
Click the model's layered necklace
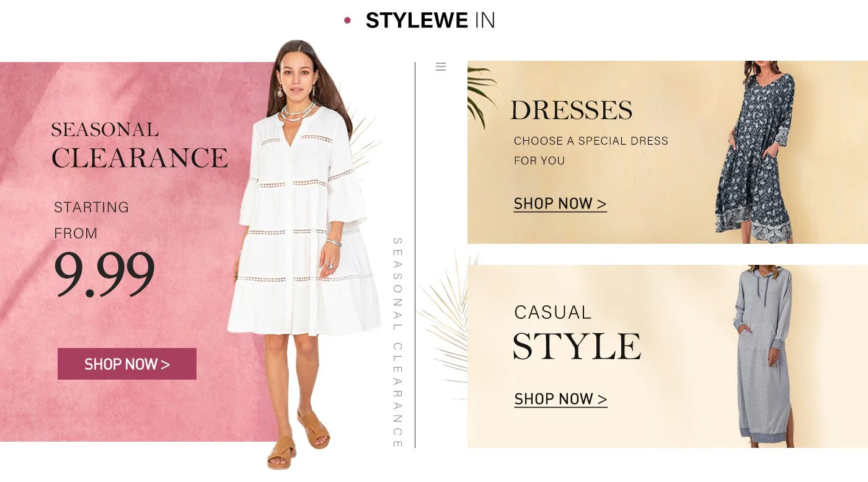[298, 112]
